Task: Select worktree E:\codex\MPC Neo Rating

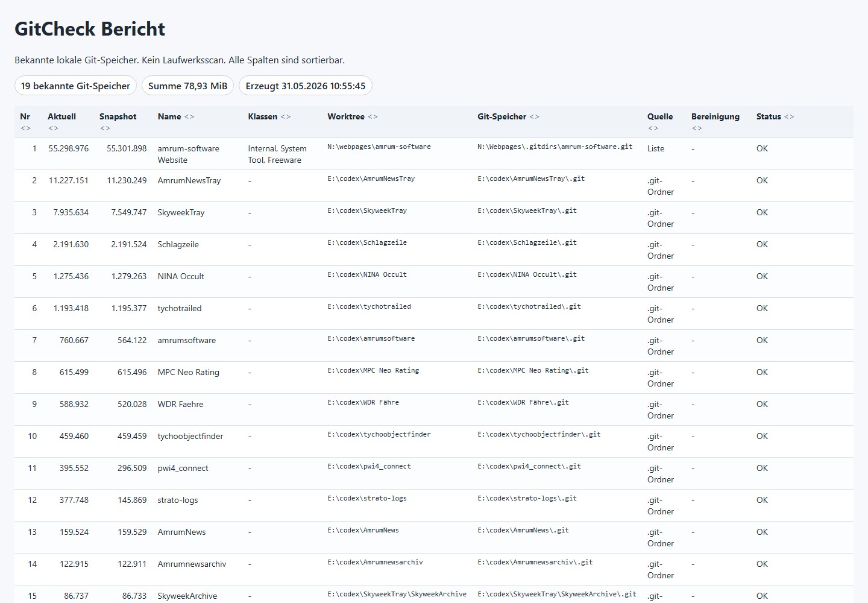Action: [x=373, y=370]
